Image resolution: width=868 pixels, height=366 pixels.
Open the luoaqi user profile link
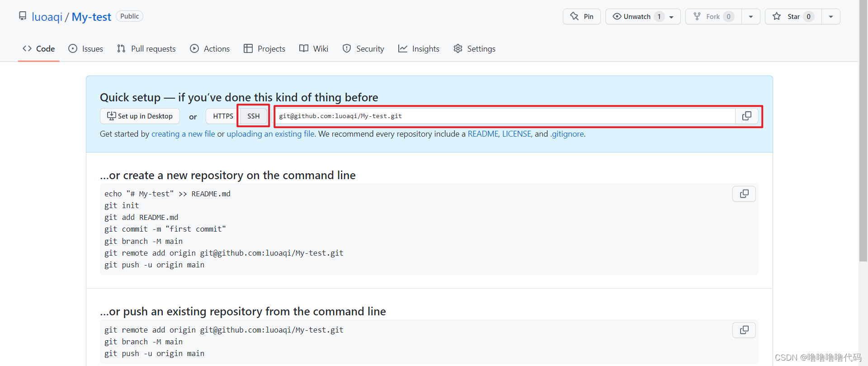point(47,17)
